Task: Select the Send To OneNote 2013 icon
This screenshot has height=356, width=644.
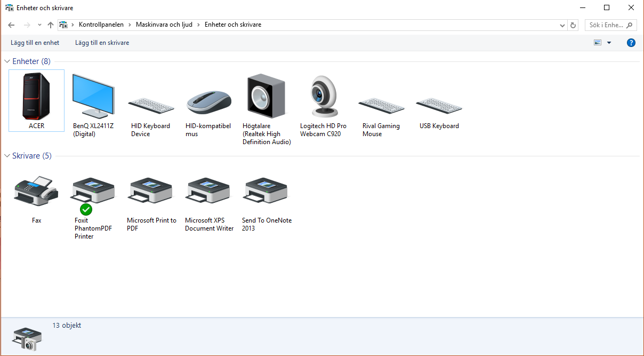Action: (x=266, y=191)
